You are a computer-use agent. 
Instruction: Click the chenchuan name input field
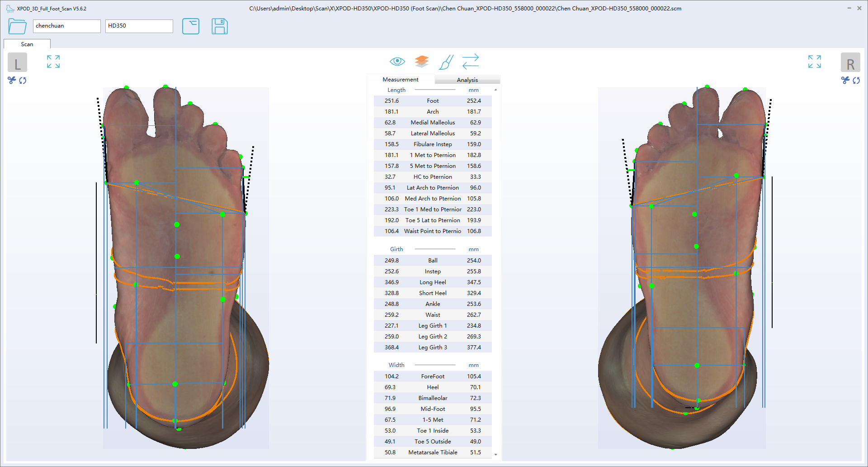pos(66,26)
